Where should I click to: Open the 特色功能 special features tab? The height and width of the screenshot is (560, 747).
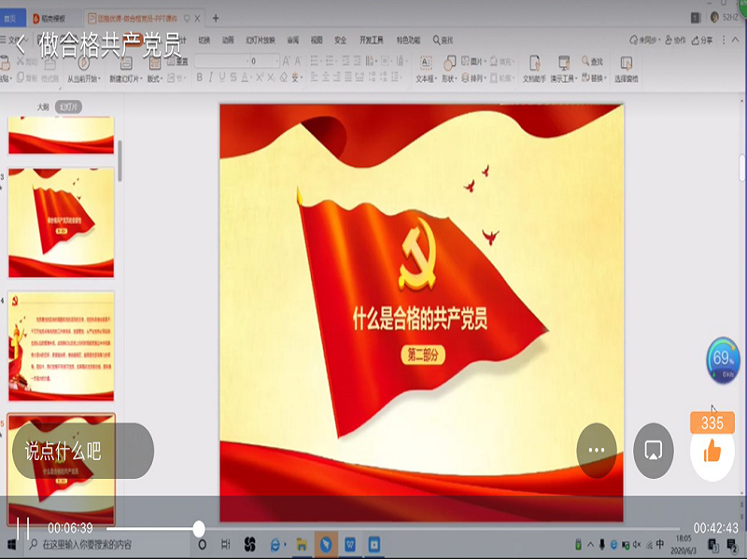[408, 40]
